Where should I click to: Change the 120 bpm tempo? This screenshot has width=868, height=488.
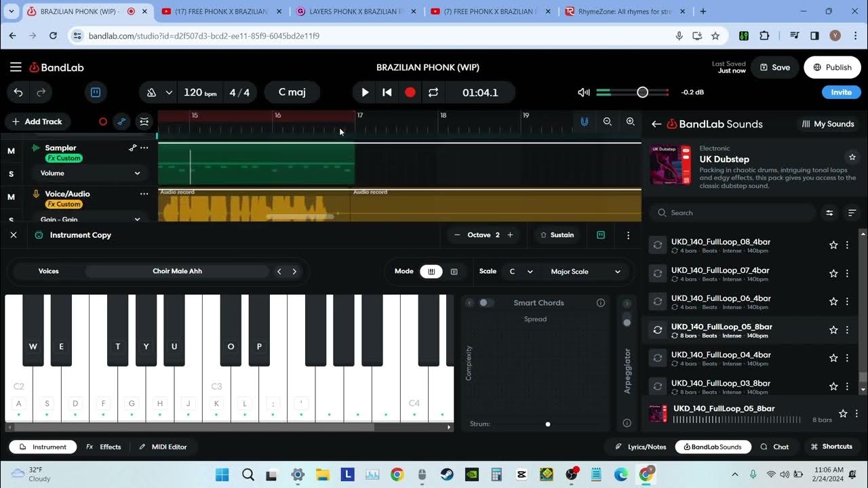point(200,92)
